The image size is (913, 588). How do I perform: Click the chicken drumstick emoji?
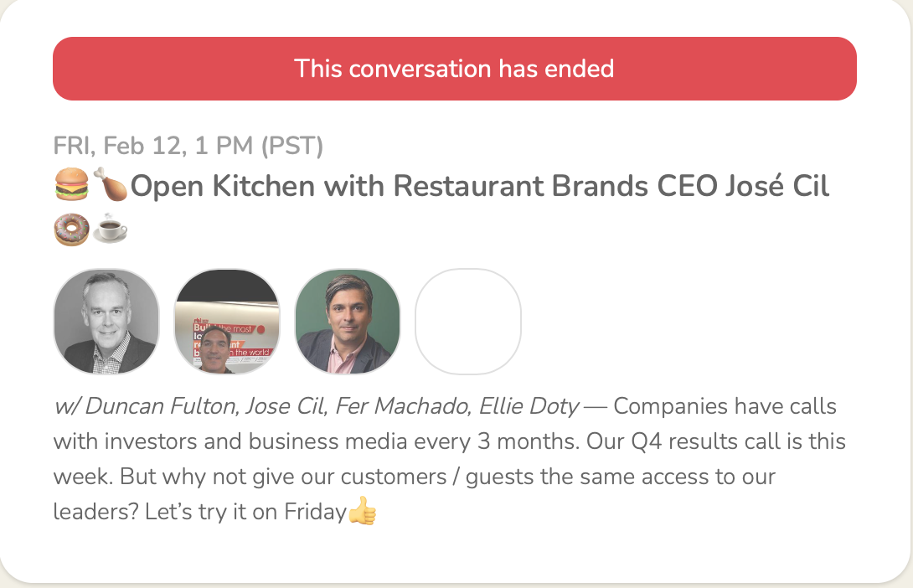pos(110,186)
